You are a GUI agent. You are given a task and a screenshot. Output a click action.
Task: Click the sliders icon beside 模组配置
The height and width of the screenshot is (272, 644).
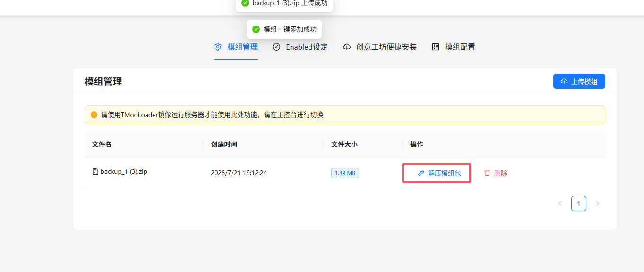click(436, 47)
